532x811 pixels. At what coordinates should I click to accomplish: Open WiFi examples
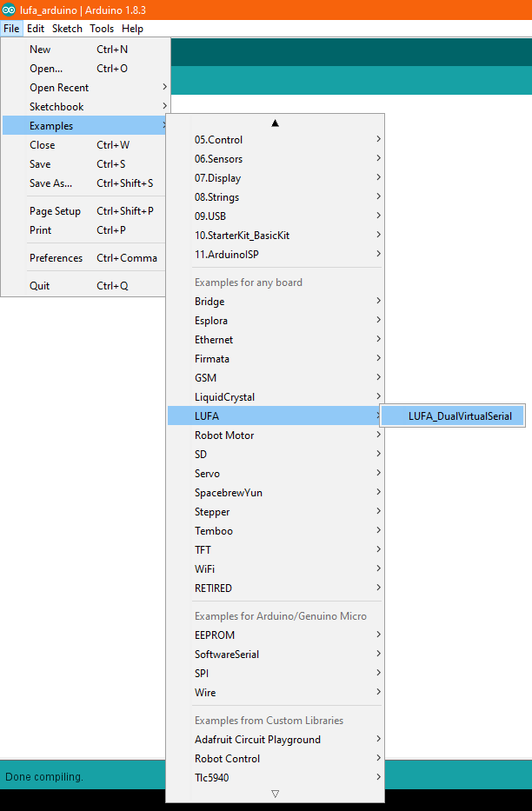(x=275, y=569)
